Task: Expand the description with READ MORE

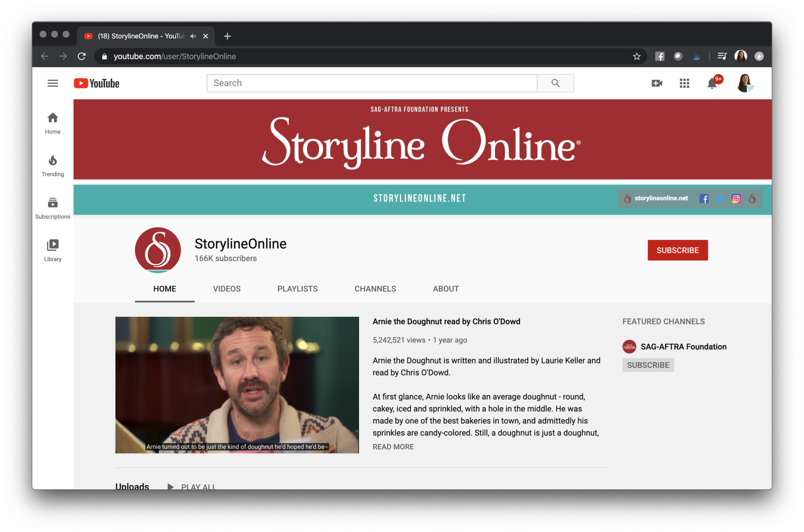Action: pyautogui.click(x=393, y=447)
